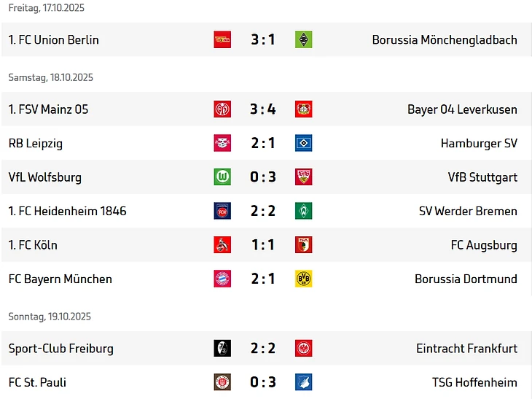Open the 1. FSV Mainz 05 team link
532x399 pixels.
pos(48,109)
